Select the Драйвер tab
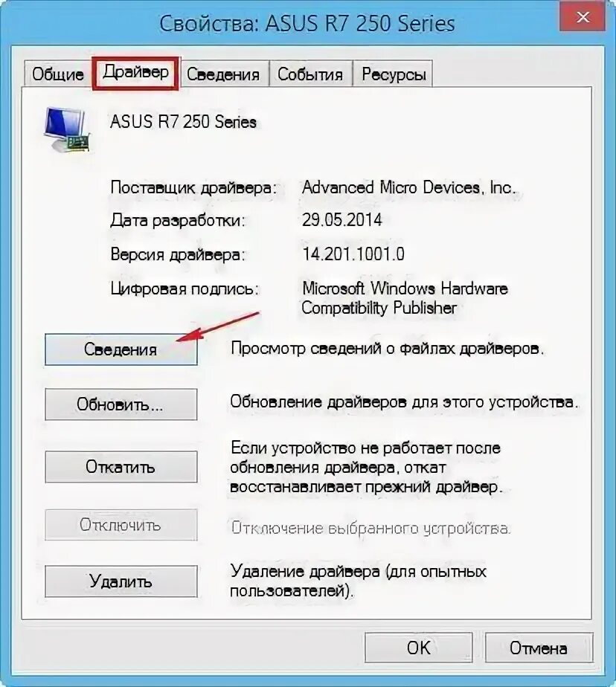Image resolution: width=616 pixels, height=687 pixels. click(x=136, y=72)
